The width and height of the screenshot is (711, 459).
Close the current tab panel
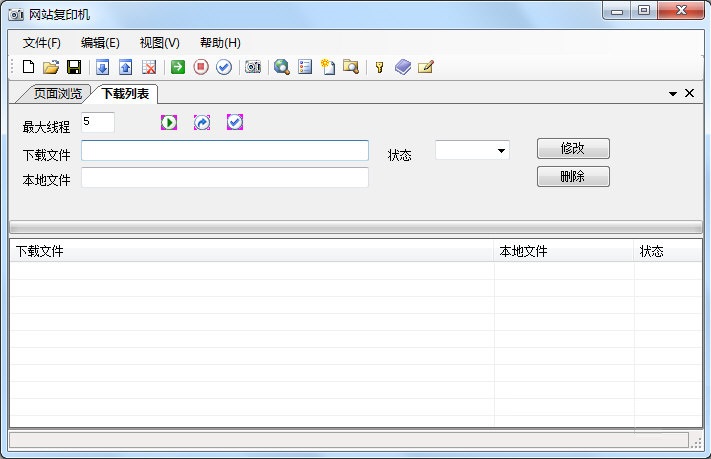[690, 93]
